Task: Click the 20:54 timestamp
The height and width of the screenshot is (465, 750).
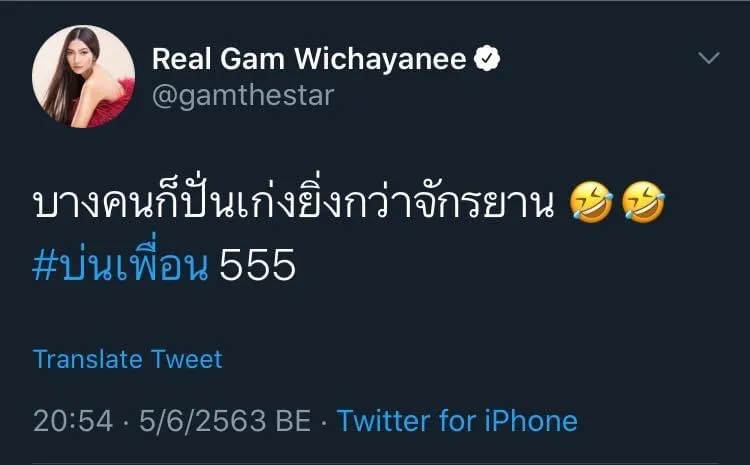Action: pyautogui.click(x=73, y=421)
